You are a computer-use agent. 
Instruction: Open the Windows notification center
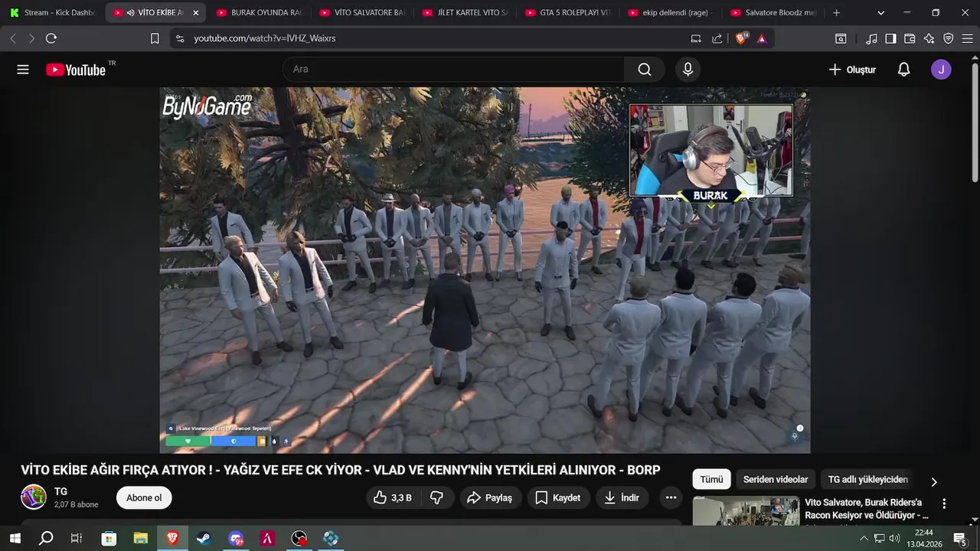coord(961,539)
